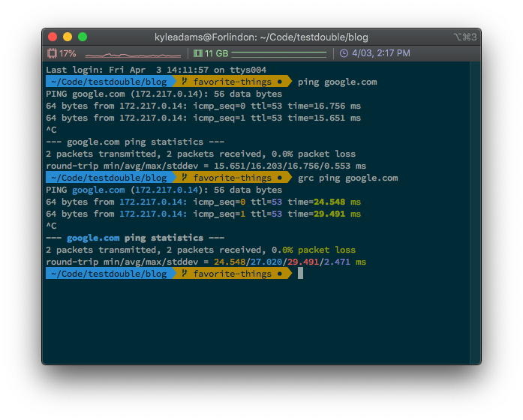This screenshot has height=420, width=523.
Task: Click the git branch icon in second prompt
Action: tap(184, 177)
